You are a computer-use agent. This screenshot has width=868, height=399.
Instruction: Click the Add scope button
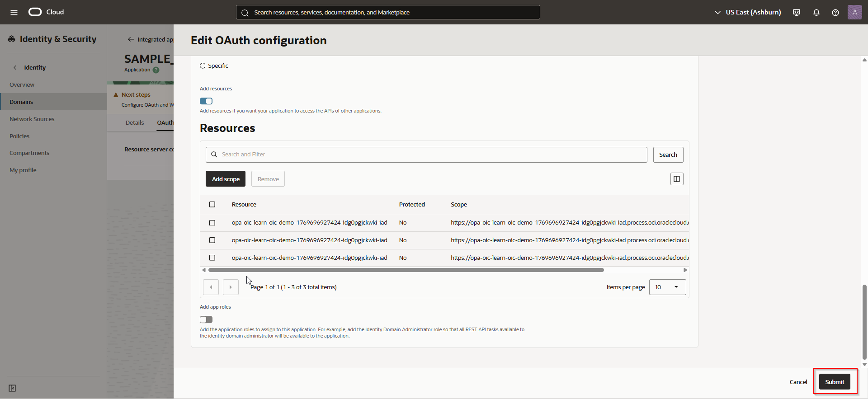click(x=226, y=179)
